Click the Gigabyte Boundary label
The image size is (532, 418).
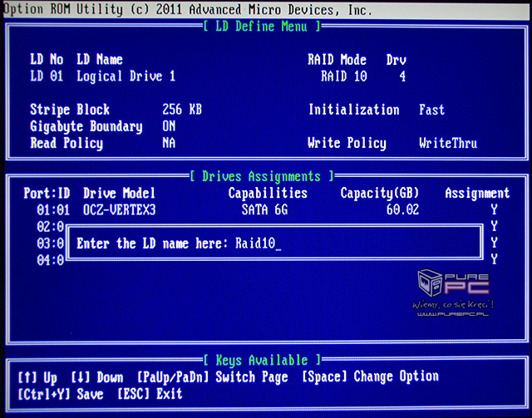pos(86,127)
